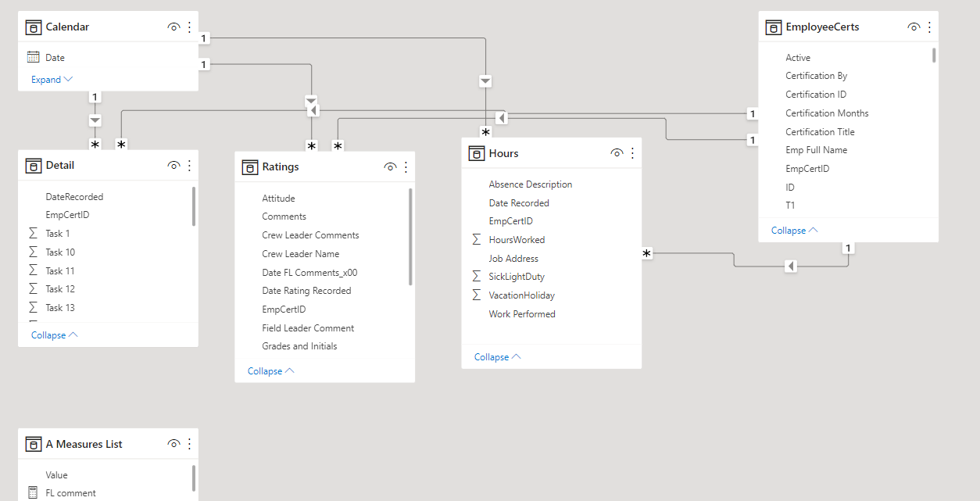
Task: Select the Work Performed field in Hours
Action: point(522,314)
